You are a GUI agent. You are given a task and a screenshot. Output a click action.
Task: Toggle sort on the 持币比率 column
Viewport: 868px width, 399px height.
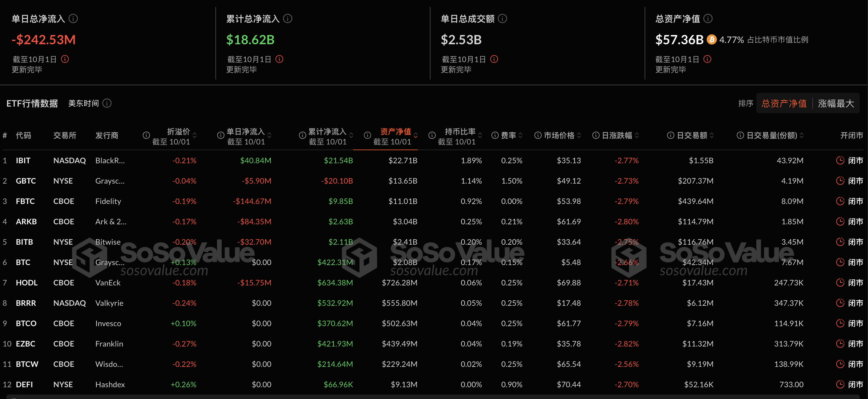tap(480, 136)
